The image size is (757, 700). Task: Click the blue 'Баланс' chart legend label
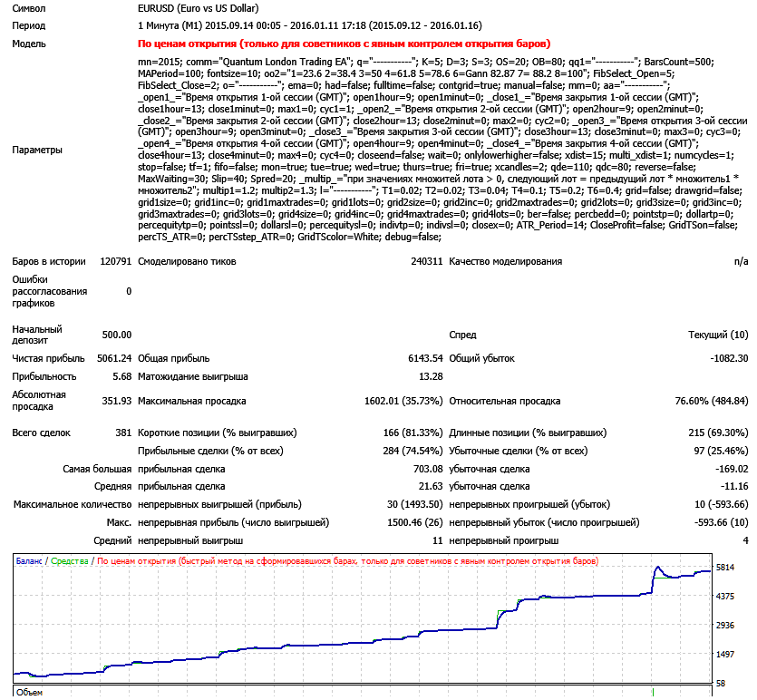point(29,561)
